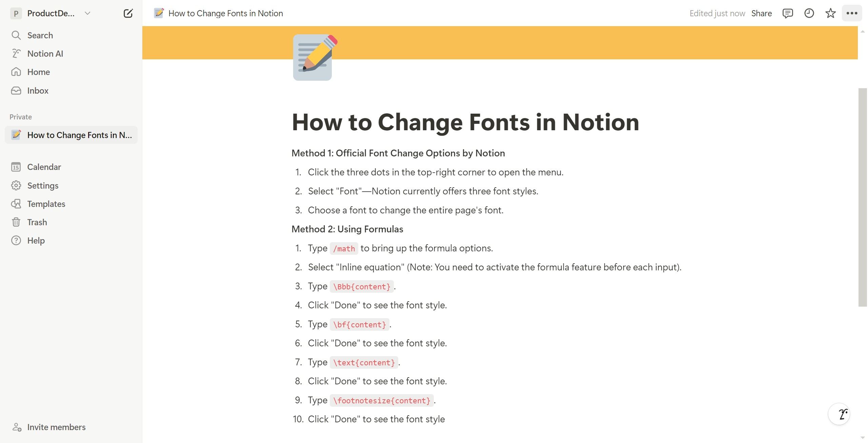Click the Templates shapes icon

click(16, 204)
